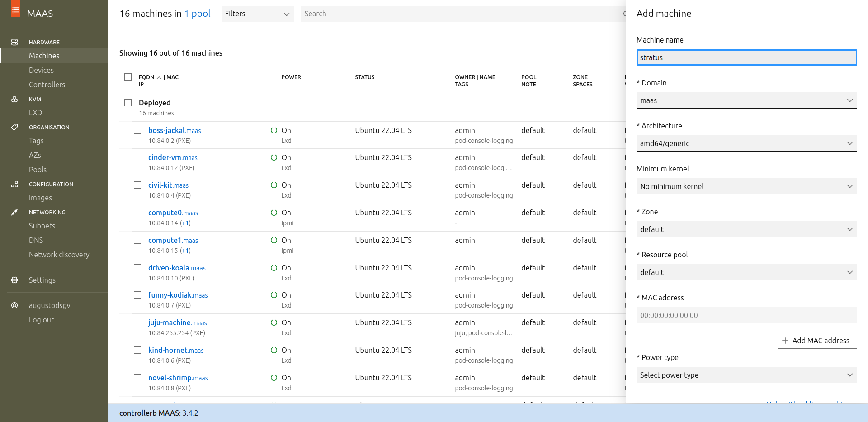Click the power icon for civil-kit
This screenshot has width=868, height=422.
point(274,185)
